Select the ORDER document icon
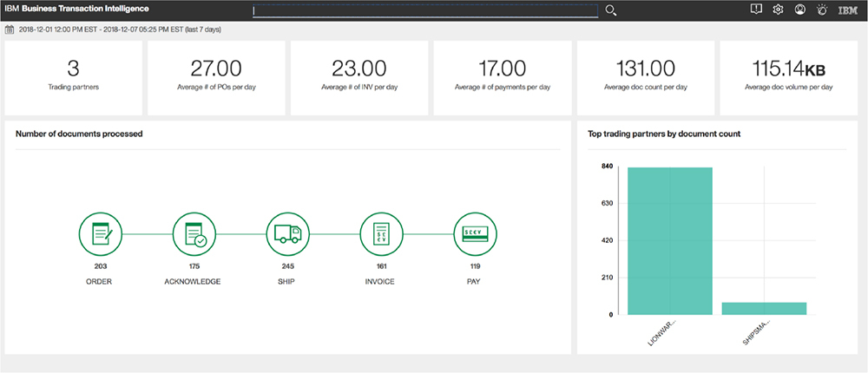The image size is (868, 373). click(x=100, y=234)
